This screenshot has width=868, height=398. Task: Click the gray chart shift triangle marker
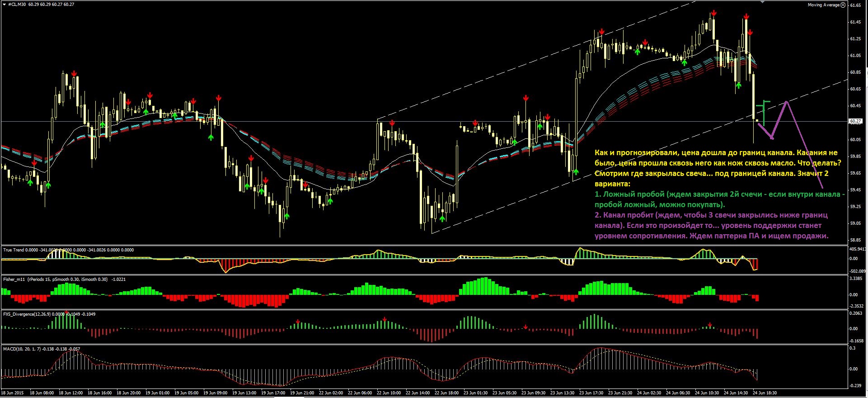[x=763, y=2]
